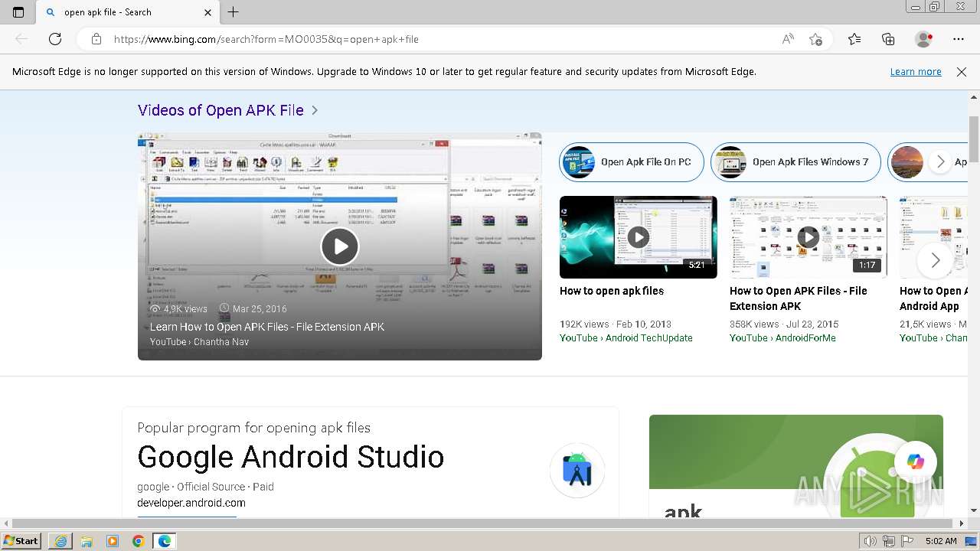
Task: Open 'YouTube › AndroidForMe' source
Action: 782,337
